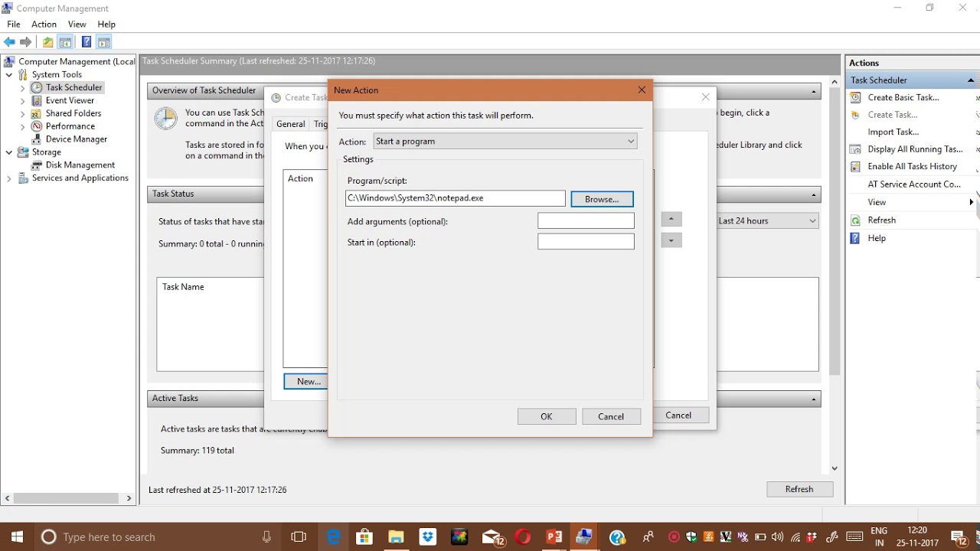The width and height of the screenshot is (980, 551).
Task: Click the move-down arrow button in Create Task
Action: (671, 240)
